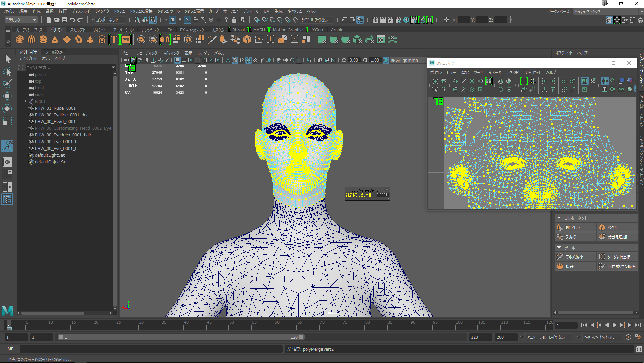The width and height of the screenshot is (644, 363).
Task: Click the time range slider bar
Action: pyautogui.click(x=181, y=337)
